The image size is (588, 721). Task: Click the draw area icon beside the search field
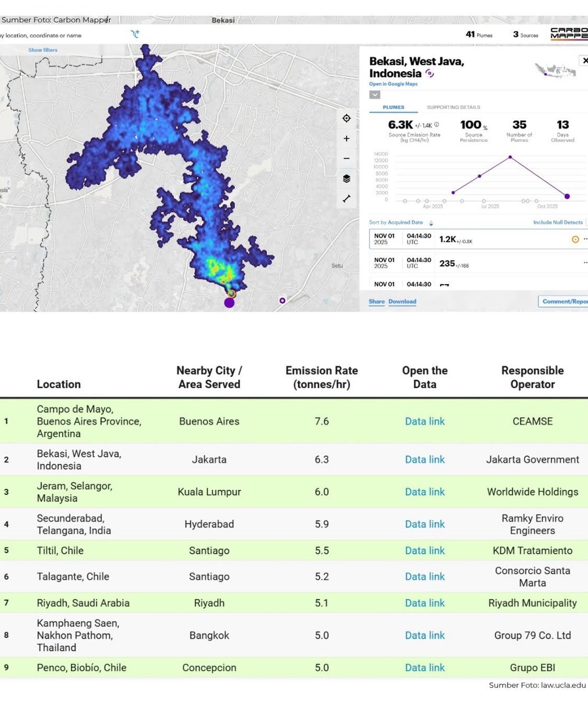pyautogui.click(x=135, y=35)
